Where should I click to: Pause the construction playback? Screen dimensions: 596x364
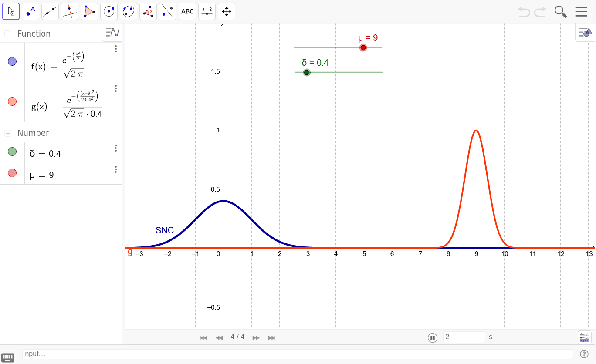tap(432, 337)
